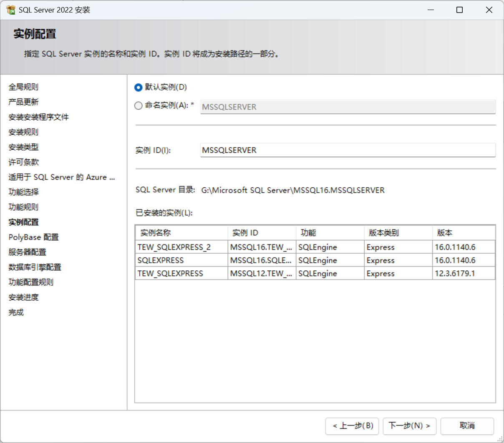
Task: Go to 安装类型 step in sidebar
Action: coord(23,147)
